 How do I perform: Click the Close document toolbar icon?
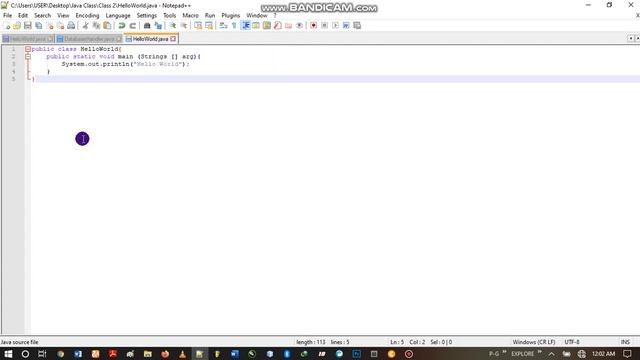(x=50, y=26)
